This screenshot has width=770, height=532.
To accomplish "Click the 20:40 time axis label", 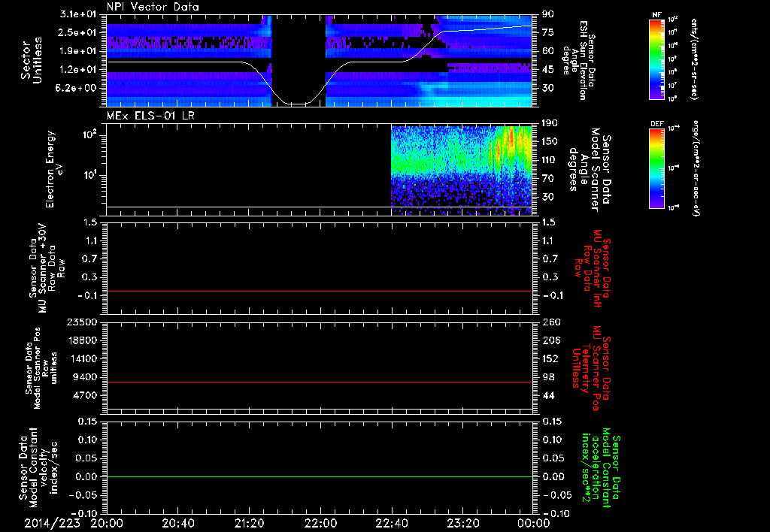I will click(x=178, y=523).
